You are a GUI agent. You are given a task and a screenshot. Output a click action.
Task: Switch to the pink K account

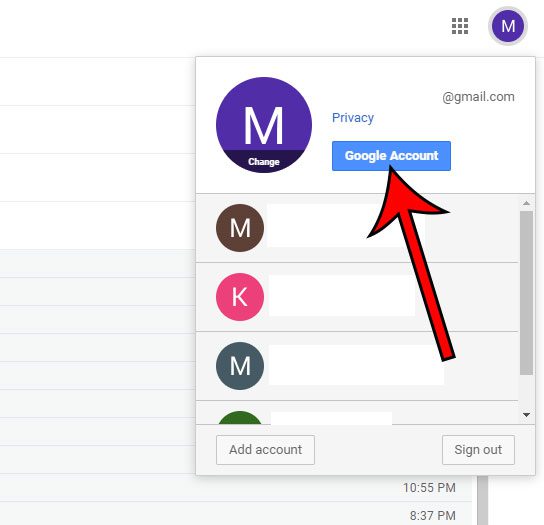pyautogui.click(x=357, y=297)
